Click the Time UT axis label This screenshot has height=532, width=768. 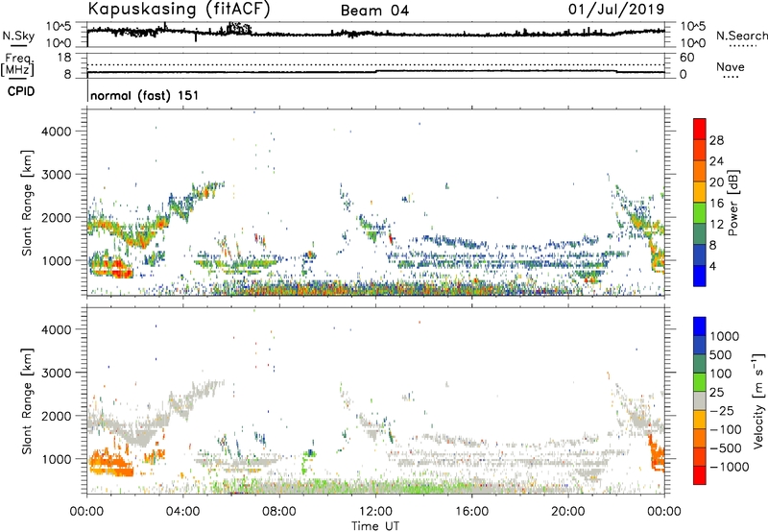(375, 526)
